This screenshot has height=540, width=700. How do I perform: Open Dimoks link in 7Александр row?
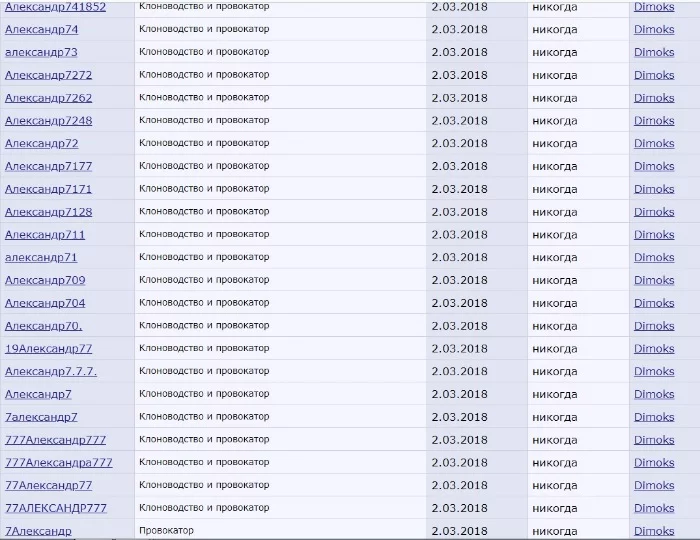[x=654, y=531]
